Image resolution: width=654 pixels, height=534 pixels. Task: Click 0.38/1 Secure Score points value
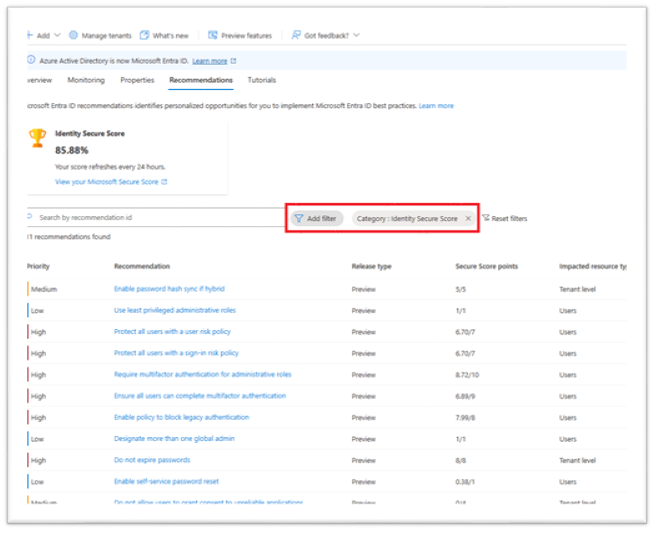(x=465, y=482)
